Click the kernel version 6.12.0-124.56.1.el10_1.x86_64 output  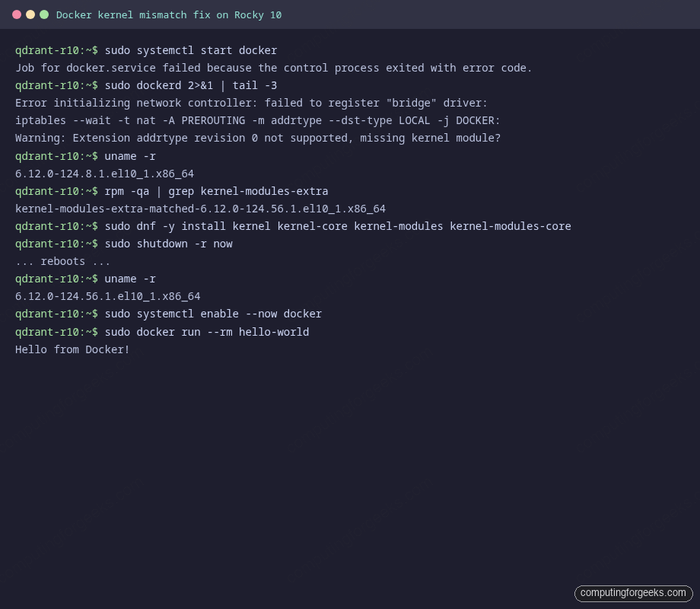[x=107, y=296]
